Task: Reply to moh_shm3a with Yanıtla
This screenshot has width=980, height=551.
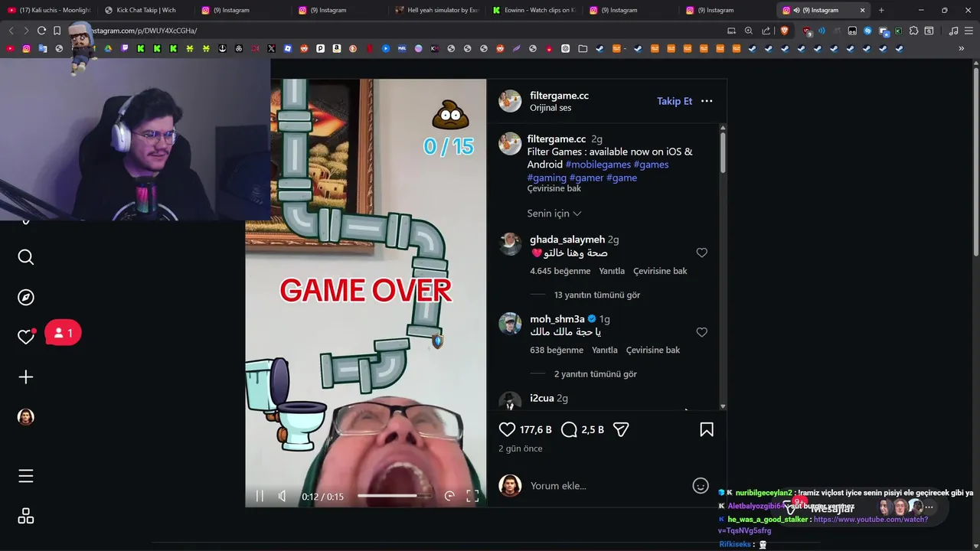Action: (x=605, y=350)
